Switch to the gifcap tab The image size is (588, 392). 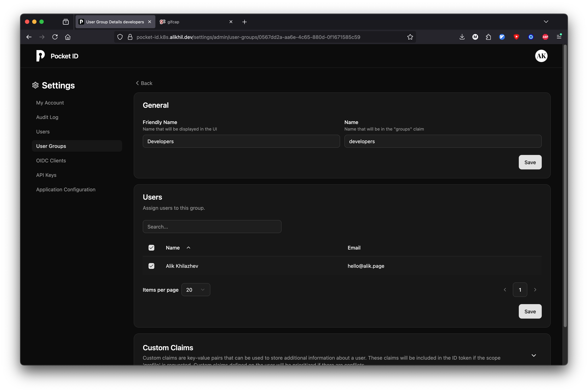point(196,22)
